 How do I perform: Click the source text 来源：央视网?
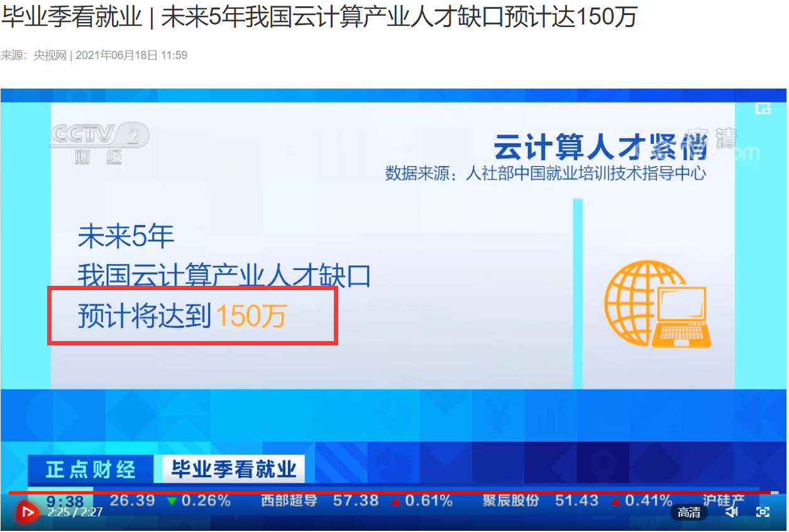click(34, 55)
